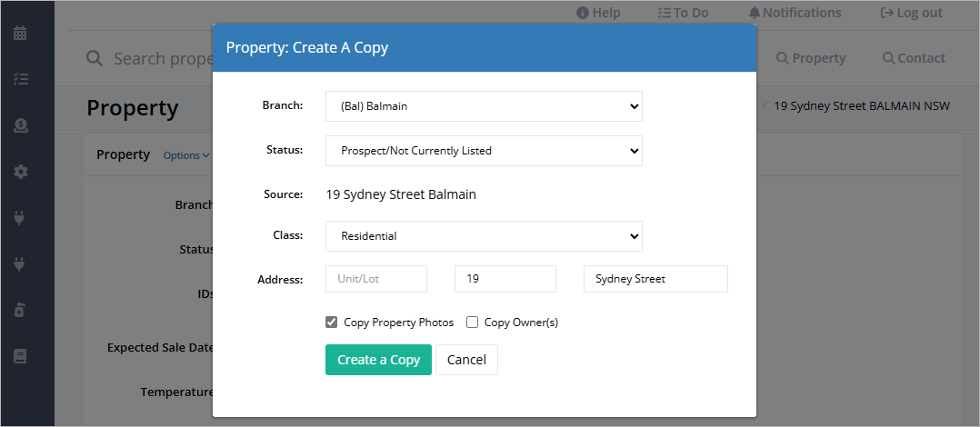This screenshot has width=980, height=427.
Task: Open the settings gear in sidebar
Action: [21, 172]
